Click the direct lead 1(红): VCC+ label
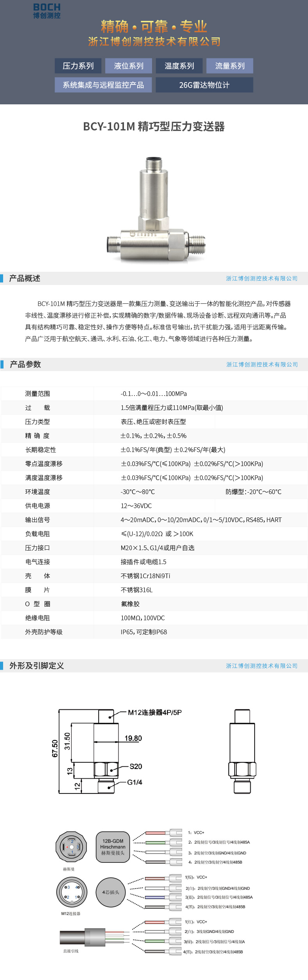This screenshot has height=980, width=308. [x=196, y=922]
